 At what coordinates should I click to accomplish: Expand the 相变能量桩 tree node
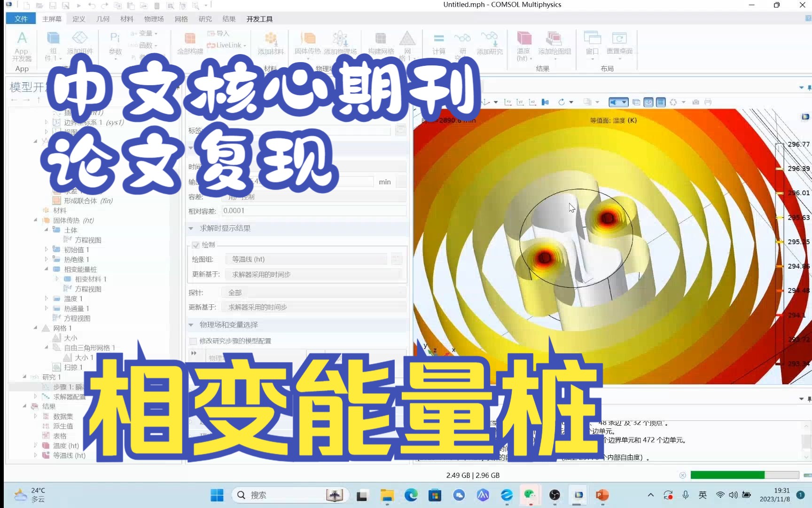(x=46, y=269)
